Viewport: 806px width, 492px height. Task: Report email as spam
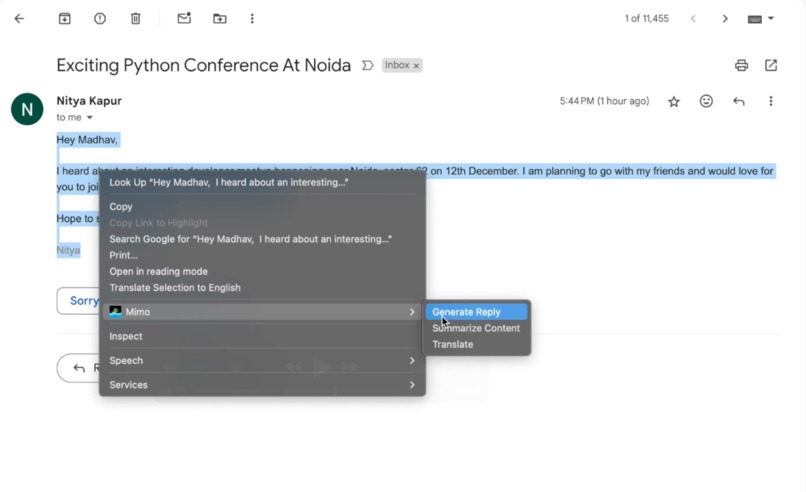(x=100, y=19)
